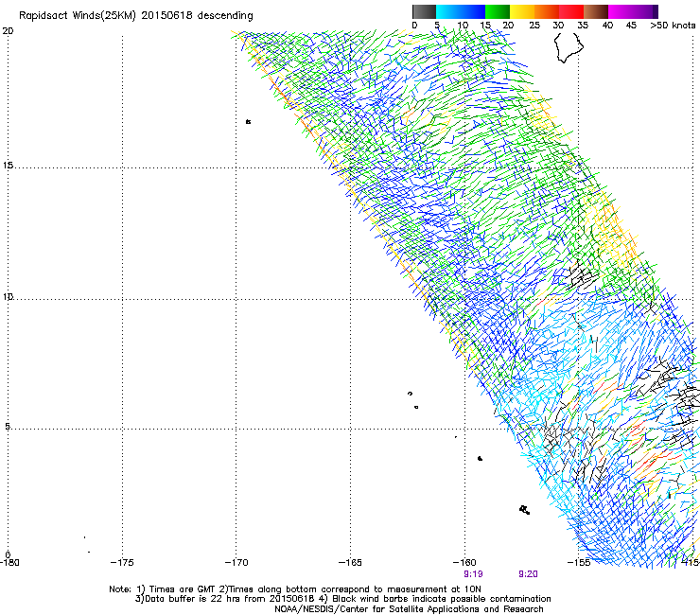
Task: Click the latitude axis label '15'
Action: coord(8,166)
